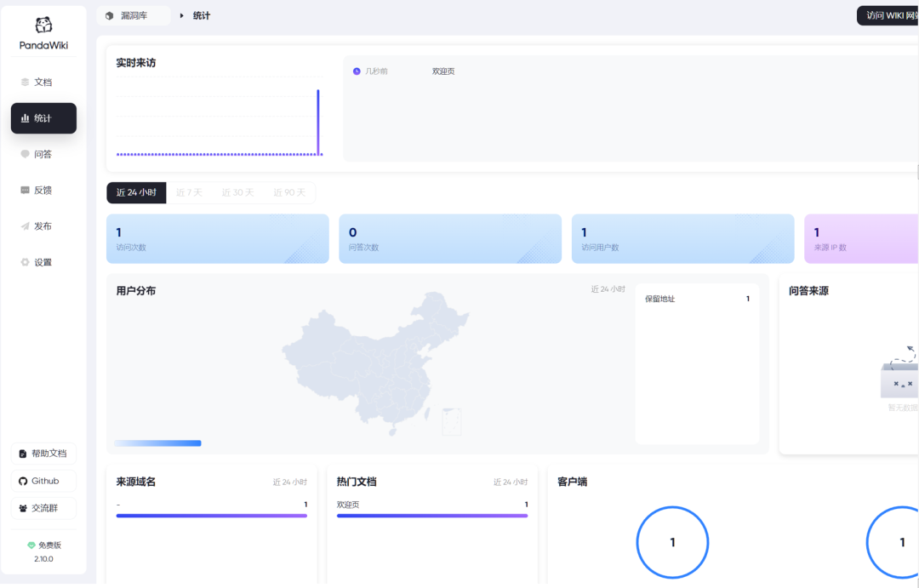Expand the breadcrumb arrow next to 统计
Image resolution: width=919 pixels, height=588 pixels.
pos(180,15)
